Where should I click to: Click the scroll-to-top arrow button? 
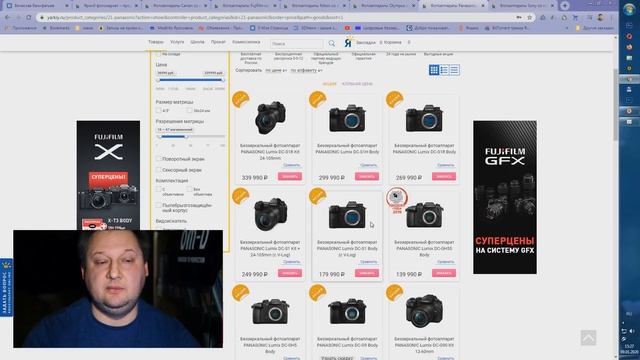click(588, 338)
